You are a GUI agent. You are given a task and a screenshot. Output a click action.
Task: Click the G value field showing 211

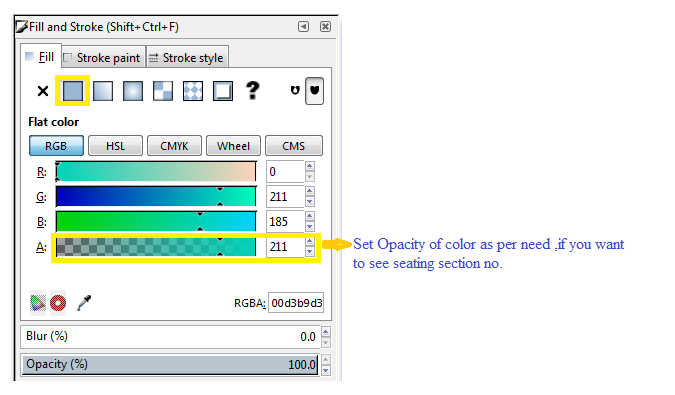pyautogui.click(x=285, y=197)
